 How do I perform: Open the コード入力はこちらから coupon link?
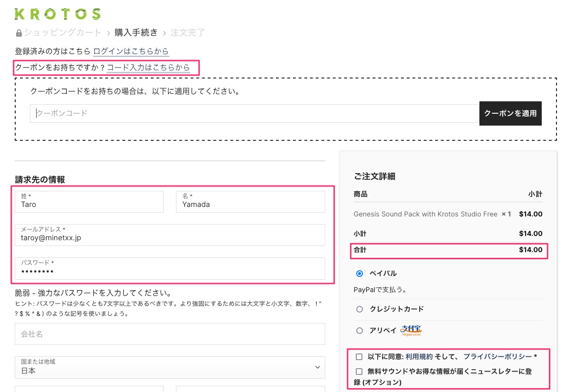click(148, 68)
